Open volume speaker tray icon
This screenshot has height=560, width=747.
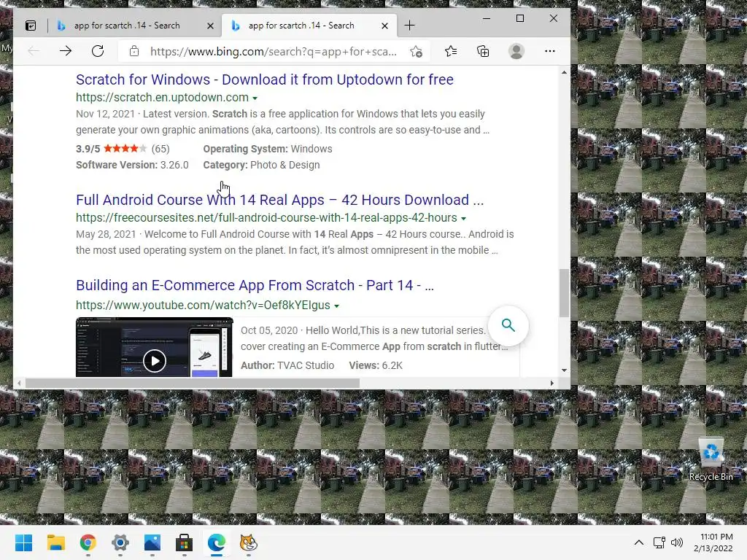676,542
